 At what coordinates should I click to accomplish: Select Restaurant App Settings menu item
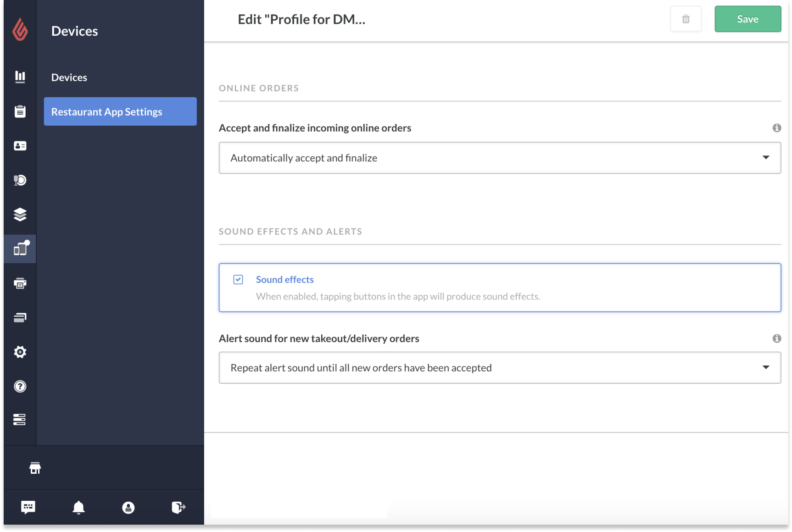click(x=120, y=111)
